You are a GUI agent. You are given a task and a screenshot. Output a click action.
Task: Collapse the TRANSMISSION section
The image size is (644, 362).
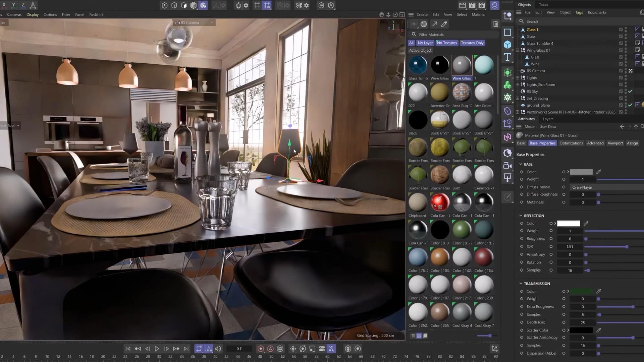coord(521,284)
